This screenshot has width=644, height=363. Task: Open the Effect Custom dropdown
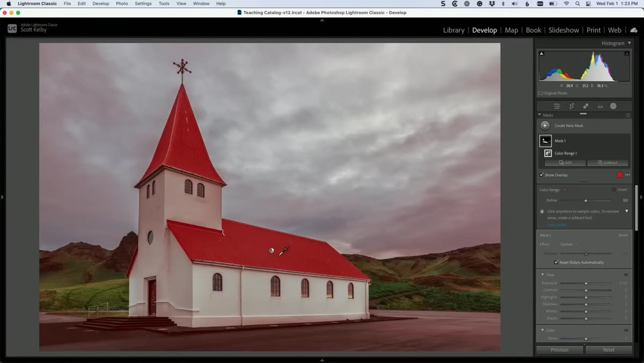568,244
